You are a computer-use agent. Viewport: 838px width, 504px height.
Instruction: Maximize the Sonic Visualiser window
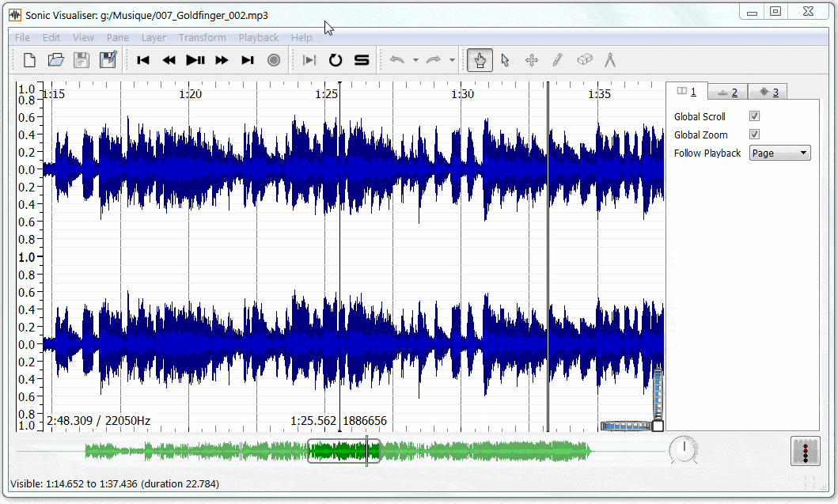coord(775,11)
